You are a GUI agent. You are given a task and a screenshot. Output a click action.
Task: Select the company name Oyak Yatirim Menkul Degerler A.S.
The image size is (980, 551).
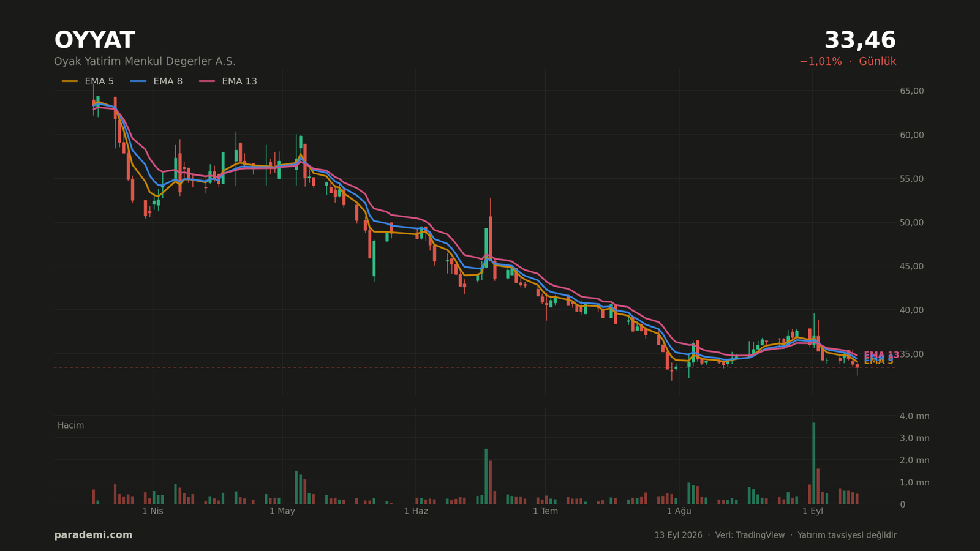[x=145, y=62]
